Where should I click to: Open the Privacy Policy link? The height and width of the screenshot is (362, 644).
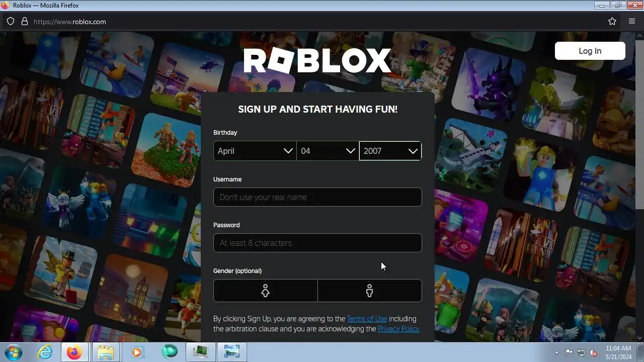pyautogui.click(x=398, y=329)
